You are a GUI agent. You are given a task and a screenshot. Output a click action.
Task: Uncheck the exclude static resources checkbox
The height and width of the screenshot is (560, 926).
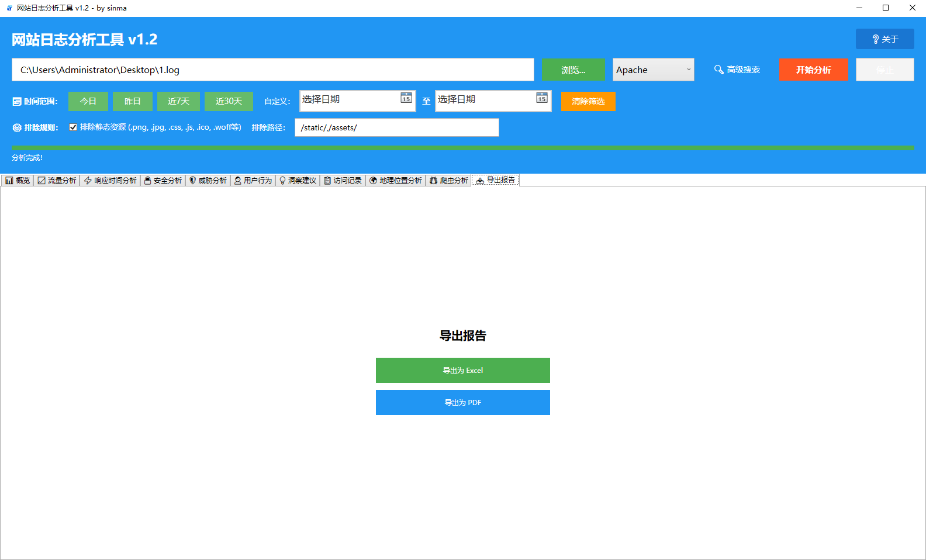coord(73,127)
